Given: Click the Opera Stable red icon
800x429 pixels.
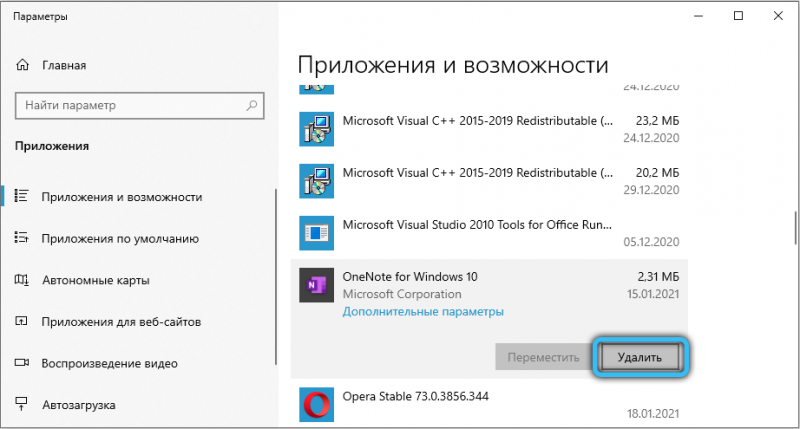Looking at the screenshot, I should coord(316,405).
